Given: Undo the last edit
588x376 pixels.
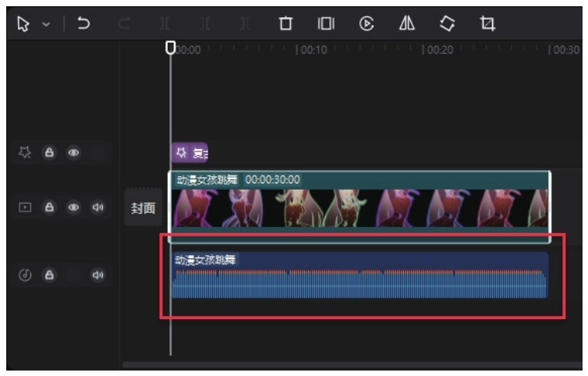Looking at the screenshot, I should 83,23.
